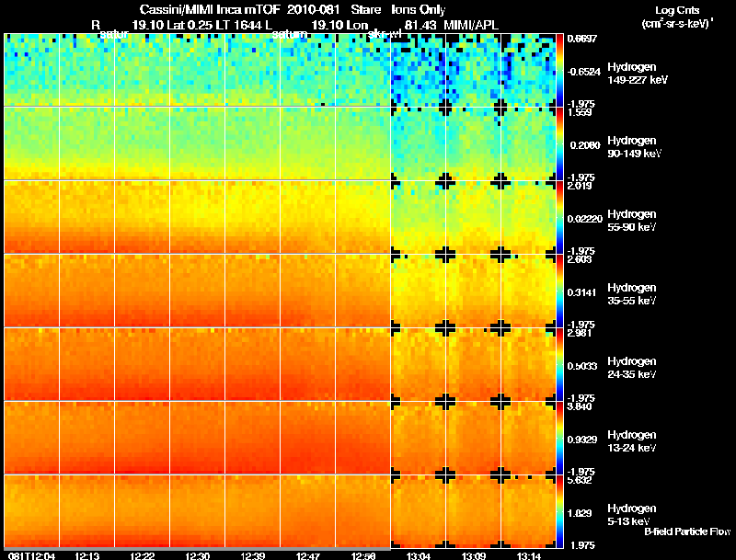
Task: Click the '081T12:04' time axis label
Action: (31, 555)
